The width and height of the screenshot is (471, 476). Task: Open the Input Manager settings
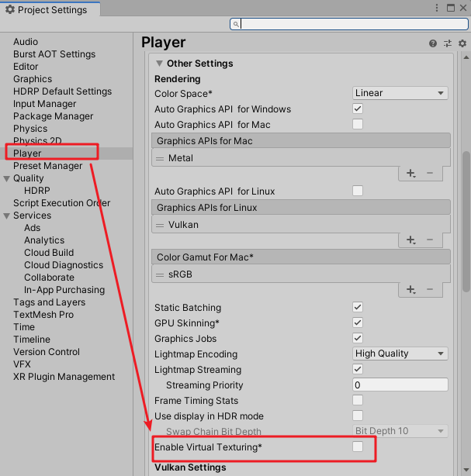click(x=44, y=104)
